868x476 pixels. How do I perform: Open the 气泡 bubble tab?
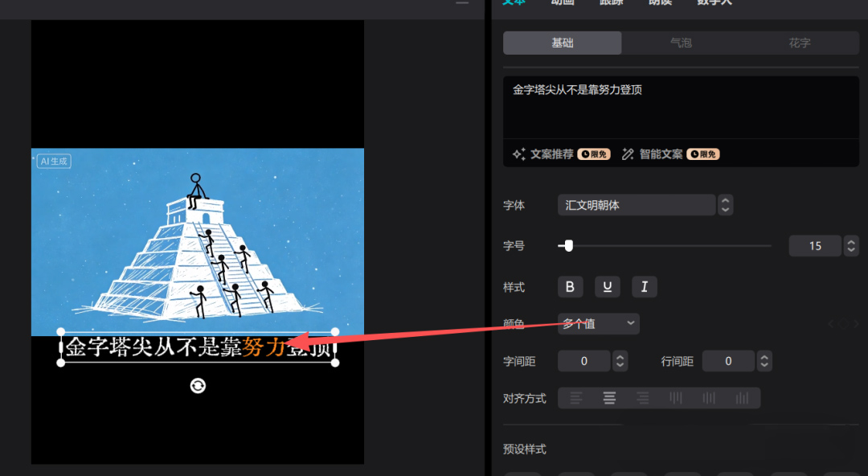tap(680, 43)
